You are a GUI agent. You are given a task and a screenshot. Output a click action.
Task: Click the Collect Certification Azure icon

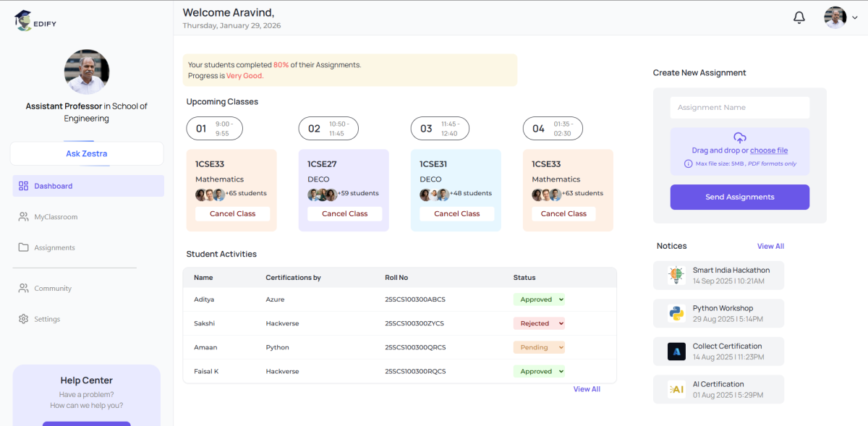point(676,352)
